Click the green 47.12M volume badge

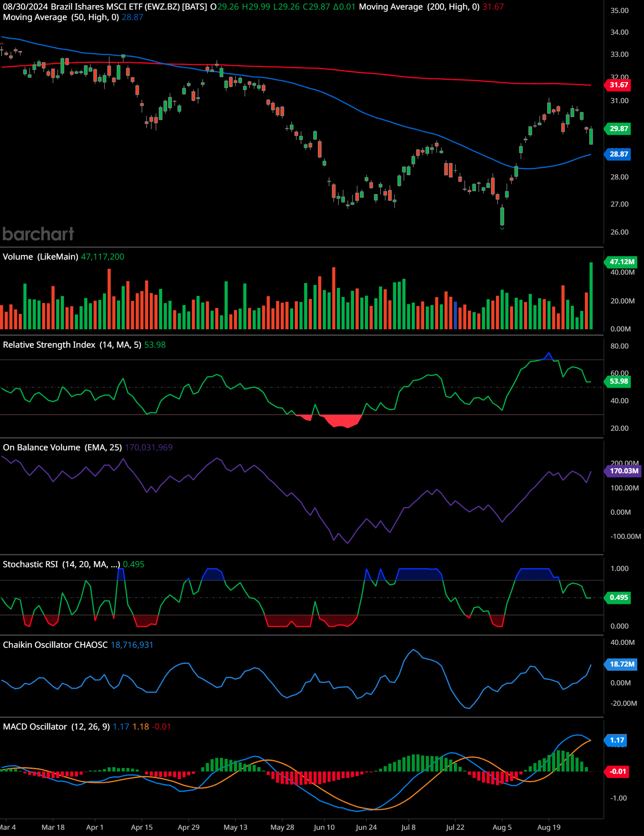(x=621, y=262)
